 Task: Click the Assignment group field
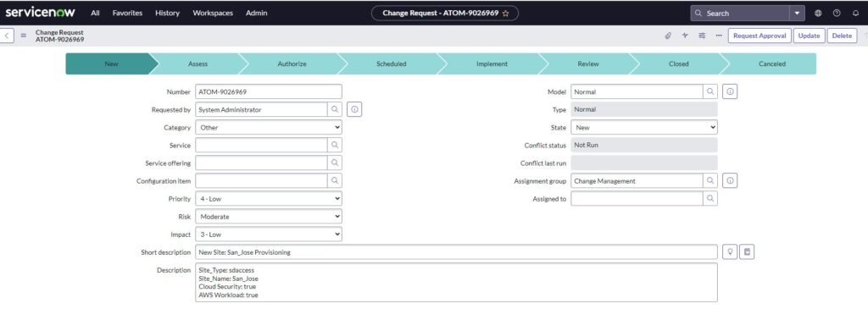pyautogui.click(x=637, y=181)
